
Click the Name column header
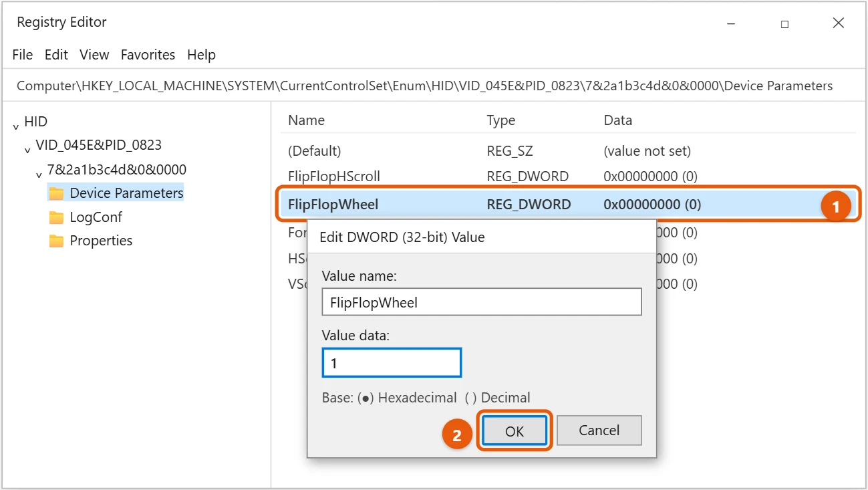point(306,121)
